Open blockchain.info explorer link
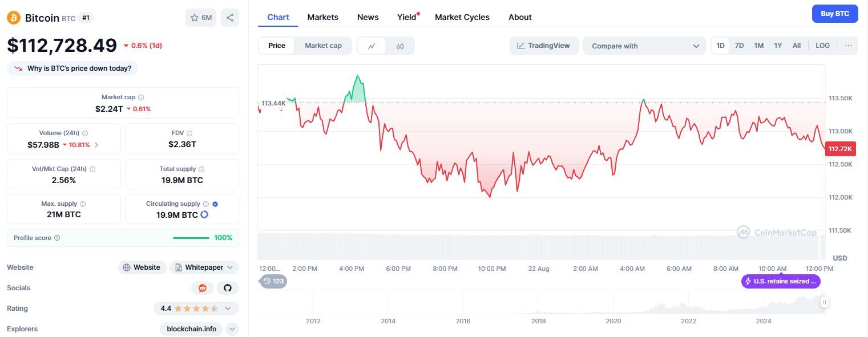The width and height of the screenshot is (868, 337). tap(192, 329)
